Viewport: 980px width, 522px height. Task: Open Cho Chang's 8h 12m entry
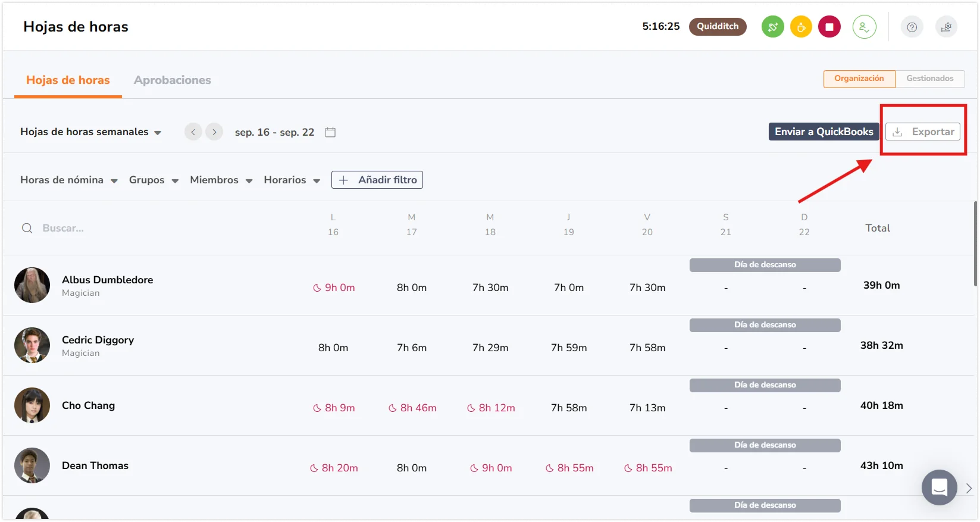(x=491, y=408)
